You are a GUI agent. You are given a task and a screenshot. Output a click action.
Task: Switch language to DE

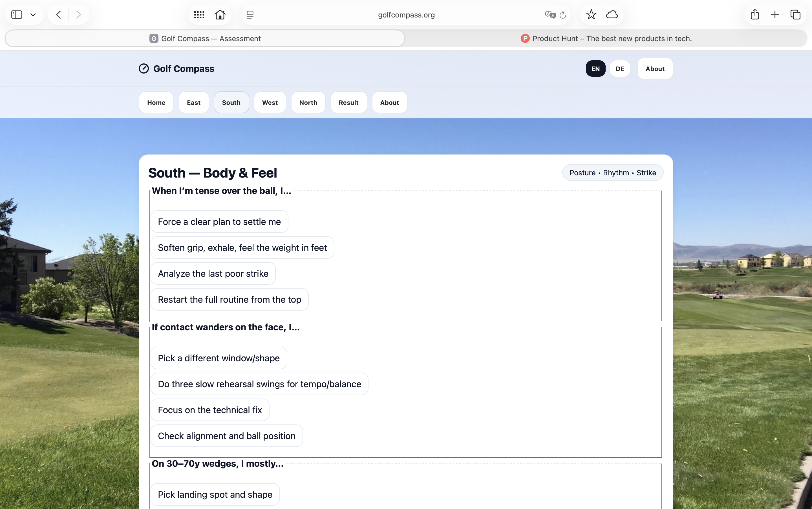click(620, 68)
